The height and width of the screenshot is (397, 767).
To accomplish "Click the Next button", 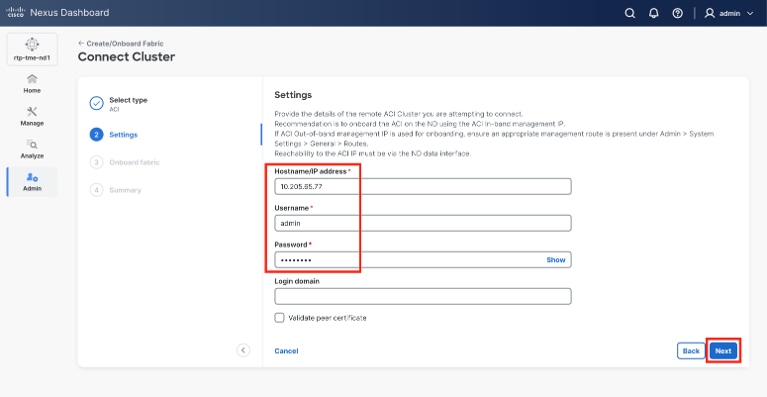I will 723,351.
